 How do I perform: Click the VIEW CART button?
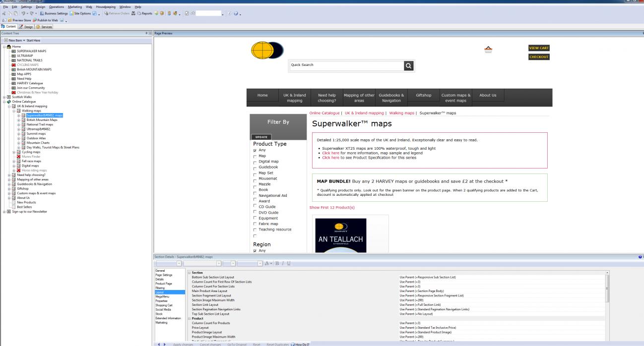pos(539,48)
